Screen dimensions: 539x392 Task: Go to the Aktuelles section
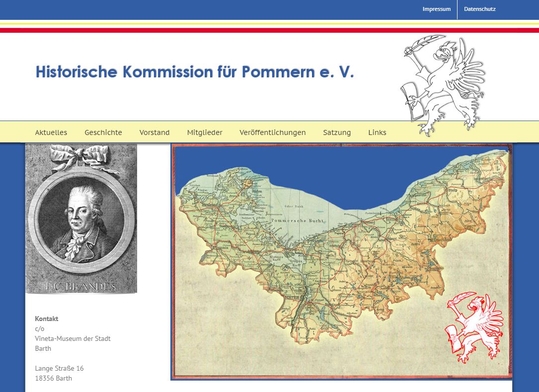click(x=51, y=132)
